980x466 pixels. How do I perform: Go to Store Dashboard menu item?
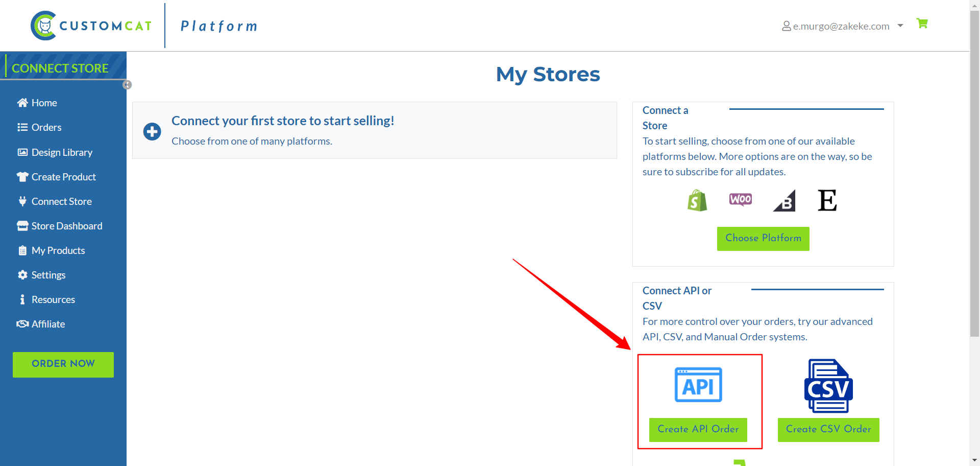(x=66, y=226)
